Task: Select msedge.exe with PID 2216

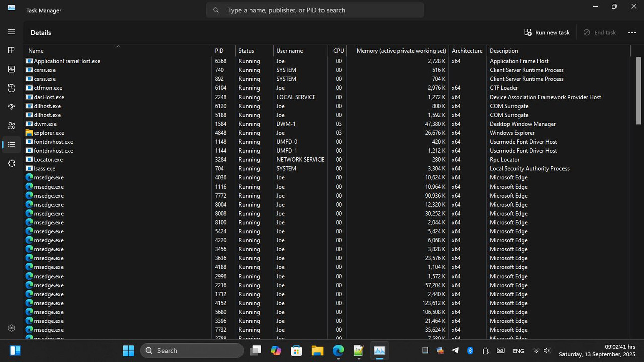Action: (x=328, y=285)
